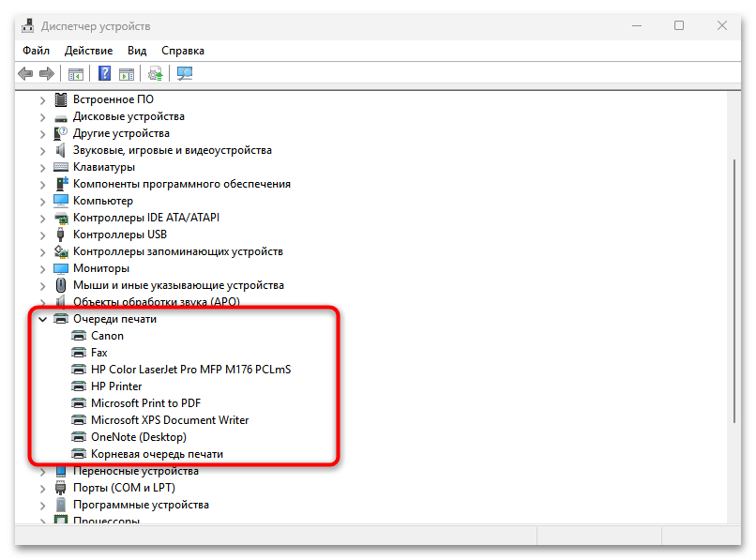Expand the Мониторы node
Viewport: 756px width, 560px height.
click(x=42, y=269)
